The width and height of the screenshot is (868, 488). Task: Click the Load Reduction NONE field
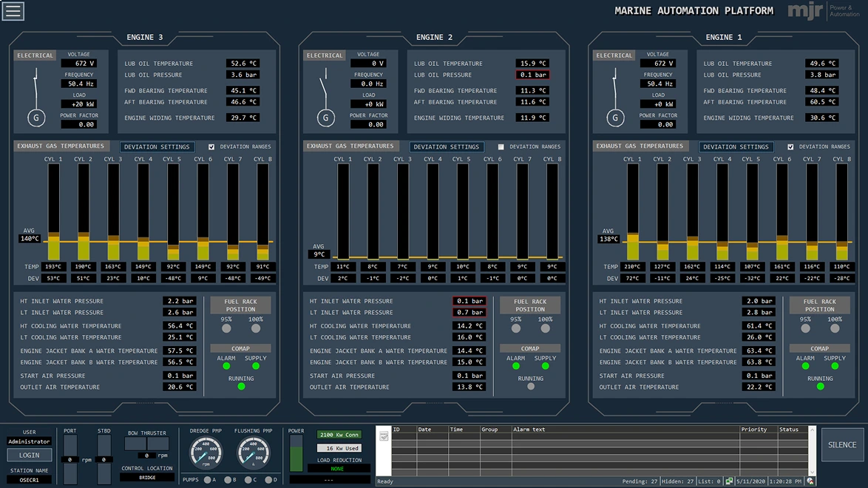338,469
